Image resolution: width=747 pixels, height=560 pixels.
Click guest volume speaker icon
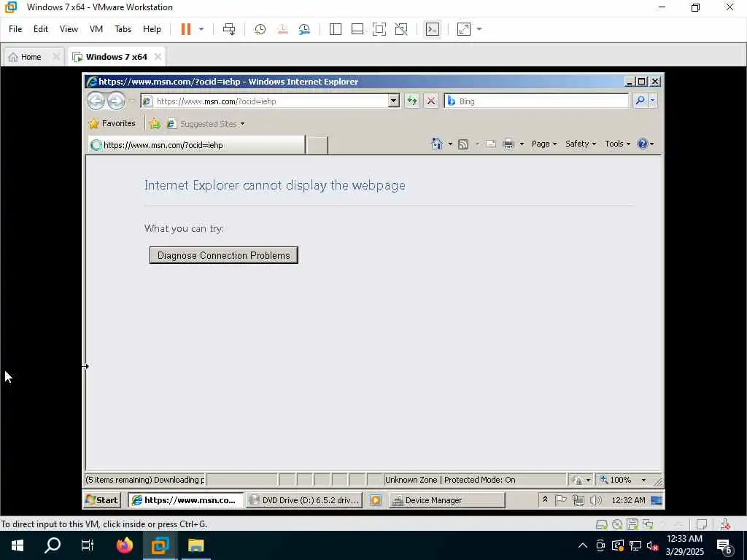(x=595, y=500)
